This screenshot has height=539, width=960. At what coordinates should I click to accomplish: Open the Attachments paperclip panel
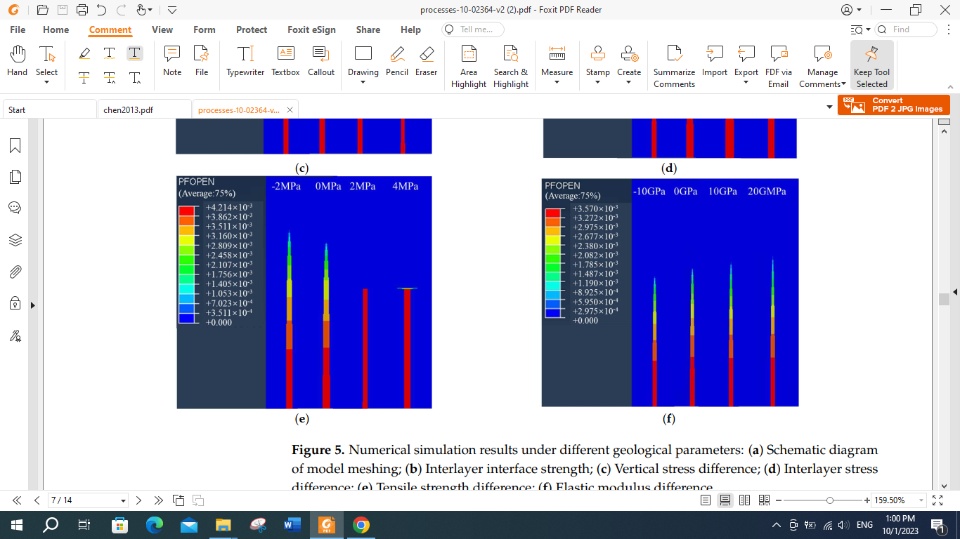[x=15, y=271]
